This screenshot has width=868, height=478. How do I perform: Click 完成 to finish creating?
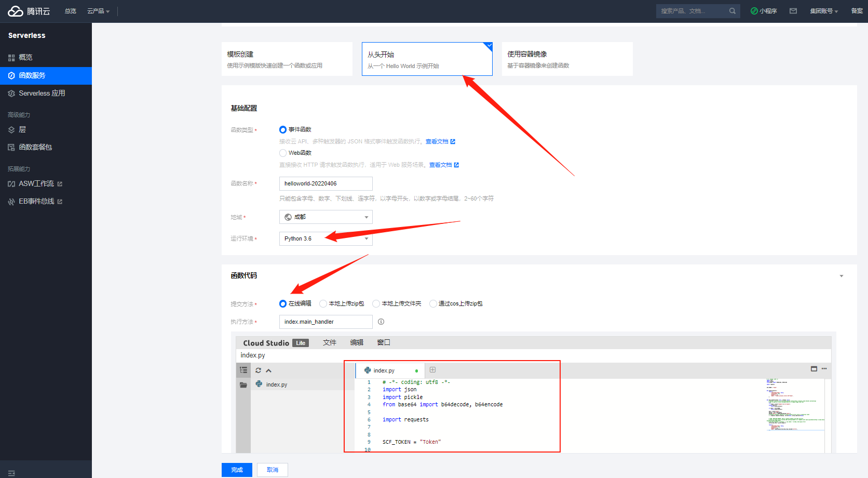coord(237,470)
